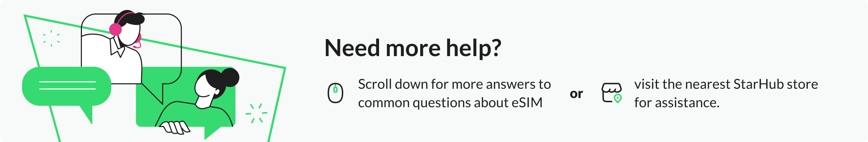Click "visit the nearest StarHub store" text

726,84
